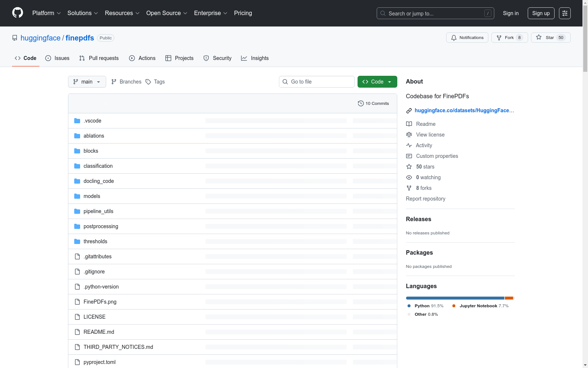The width and height of the screenshot is (588, 368).
Task: Click the Python language bar segment
Action: pos(455,298)
